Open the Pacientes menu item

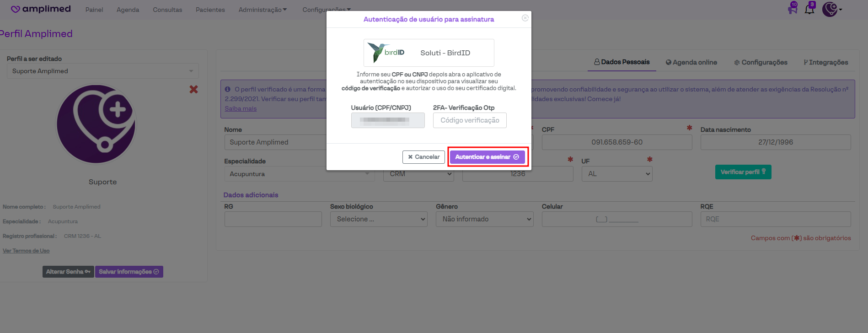click(210, 10)
